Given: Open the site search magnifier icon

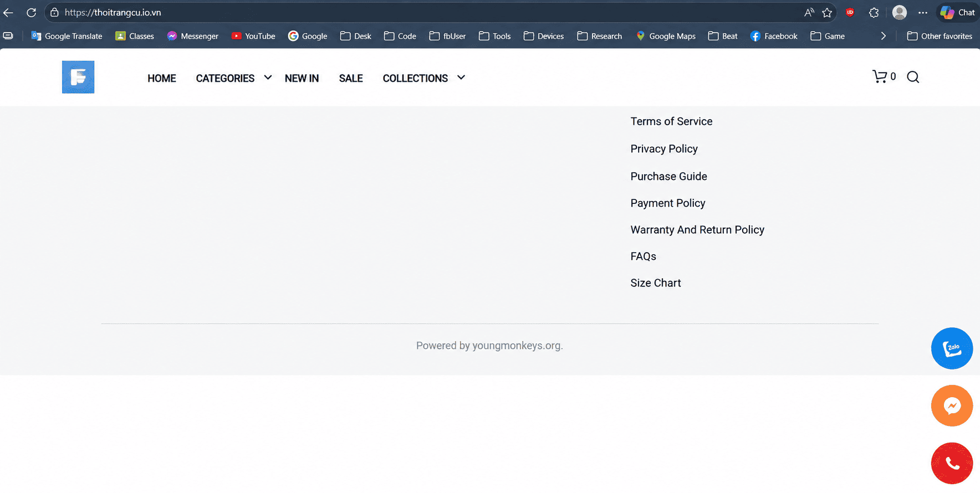Looking at the screenshot, I should point(913,77).
